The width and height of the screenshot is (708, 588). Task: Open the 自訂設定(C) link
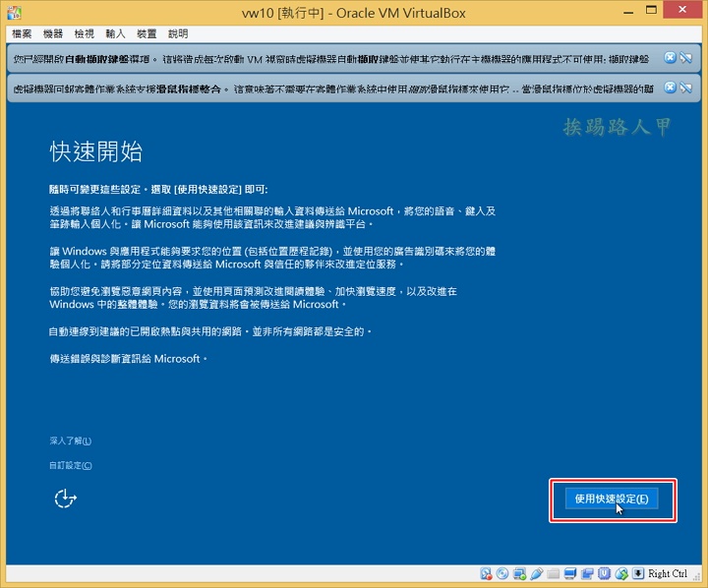[71, 466]
